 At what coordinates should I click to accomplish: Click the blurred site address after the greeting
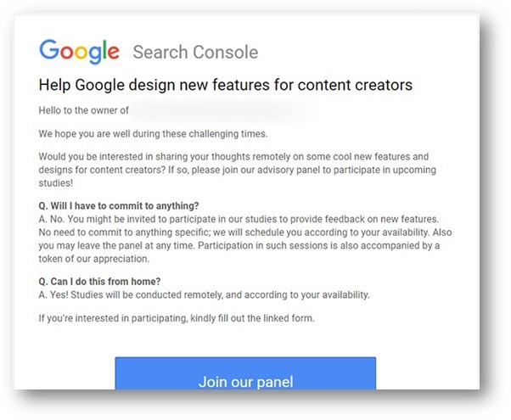tap(215, 110)
